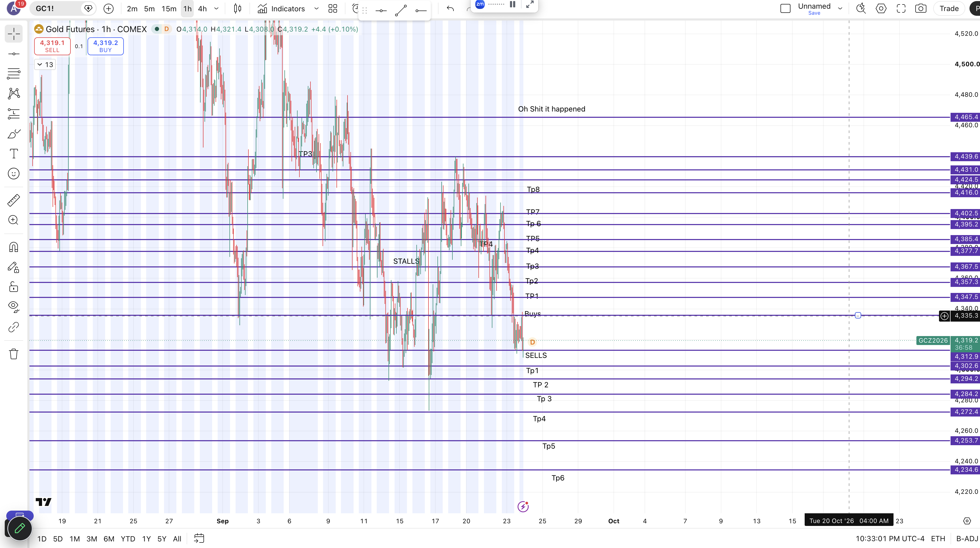
Task: Select the Text annotation tool
Action: coord(14,154)
